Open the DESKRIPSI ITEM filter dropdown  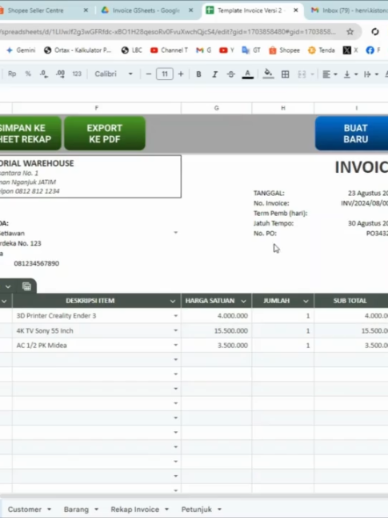point(172,301)
